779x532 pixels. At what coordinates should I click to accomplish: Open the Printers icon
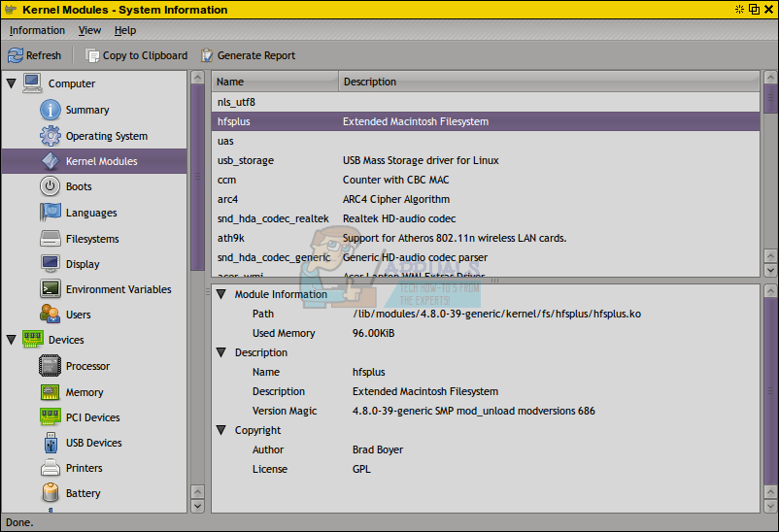51,468
